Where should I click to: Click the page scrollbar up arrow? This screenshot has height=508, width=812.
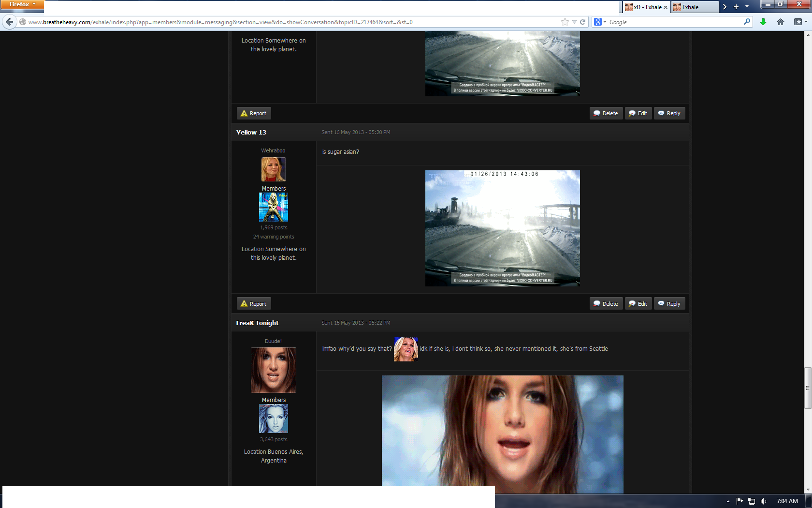(808, 35)
